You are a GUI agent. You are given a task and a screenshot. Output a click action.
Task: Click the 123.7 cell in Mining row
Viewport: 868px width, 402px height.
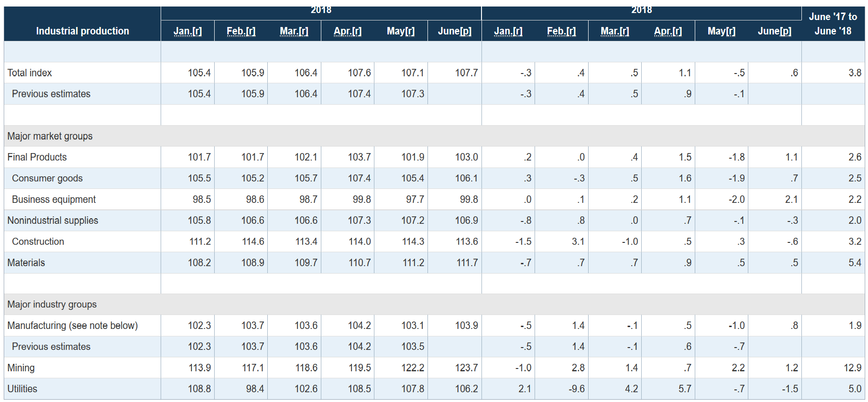pyautogui.click(x=466, y=368)
